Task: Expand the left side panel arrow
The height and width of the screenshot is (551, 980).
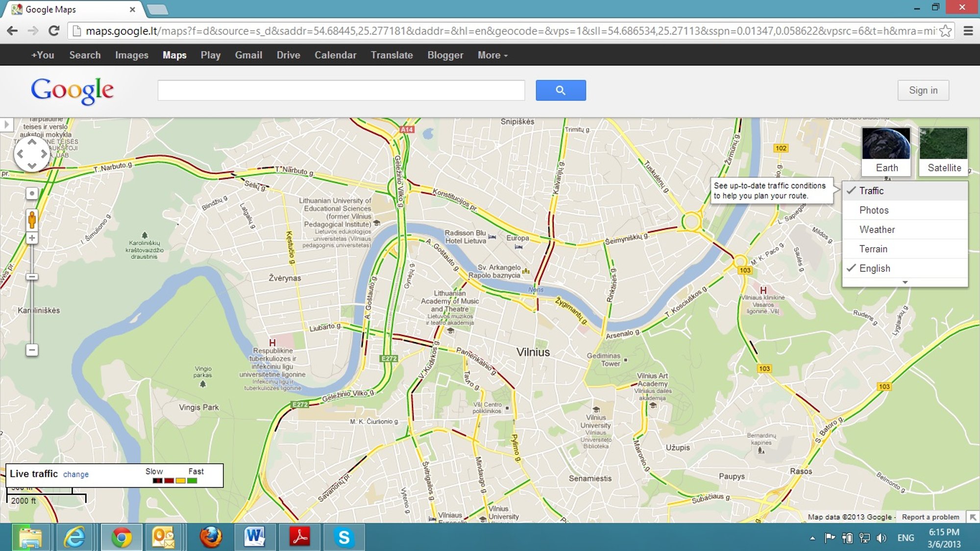Action: point(6,125)
